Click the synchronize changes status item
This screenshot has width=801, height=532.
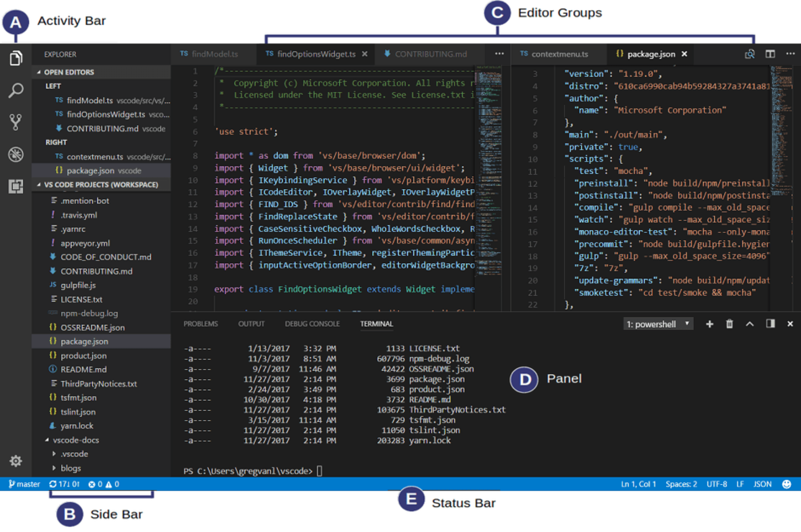(x=64, y=484)
